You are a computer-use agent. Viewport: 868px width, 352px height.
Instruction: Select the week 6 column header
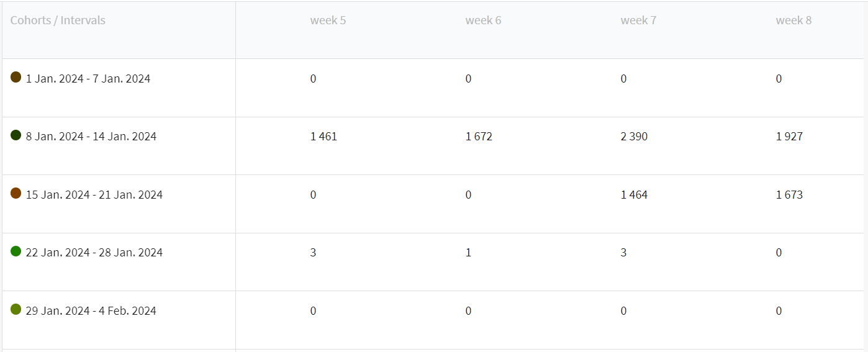(483, 20)
